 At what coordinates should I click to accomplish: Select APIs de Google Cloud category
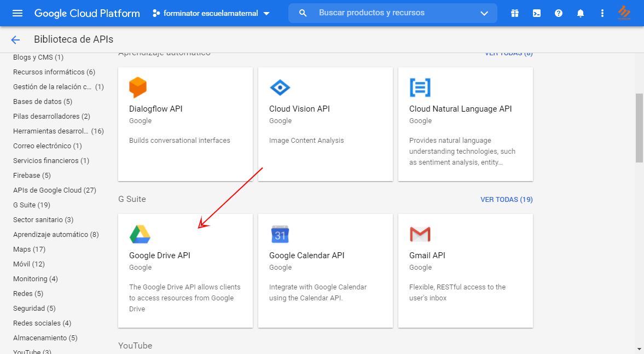(x=55, y=190)
